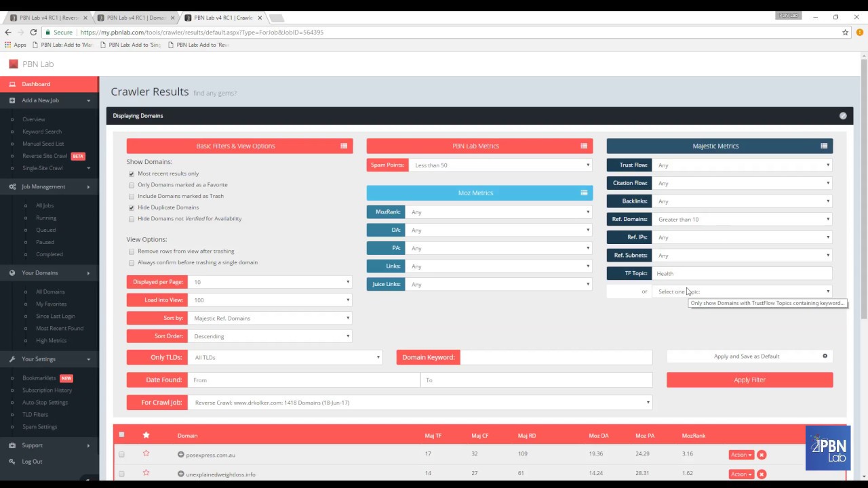Enable Only Domains marked as a Favorite

pos(132,185)
